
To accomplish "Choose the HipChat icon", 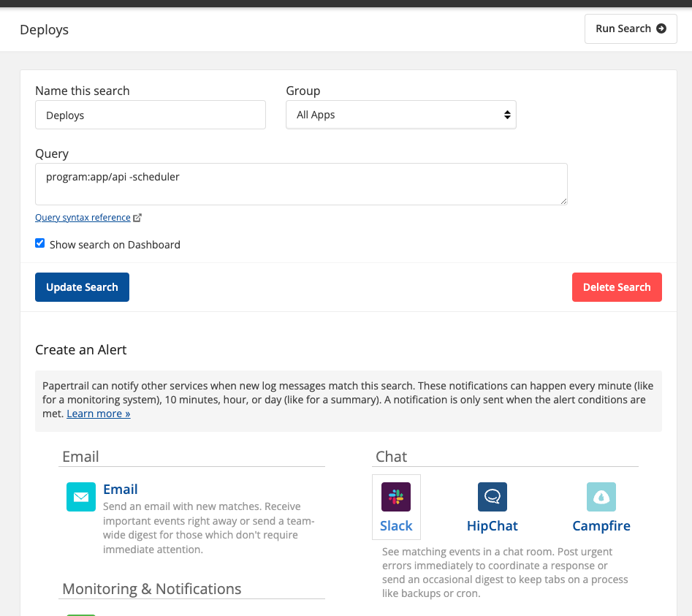I will pos(493,497).
